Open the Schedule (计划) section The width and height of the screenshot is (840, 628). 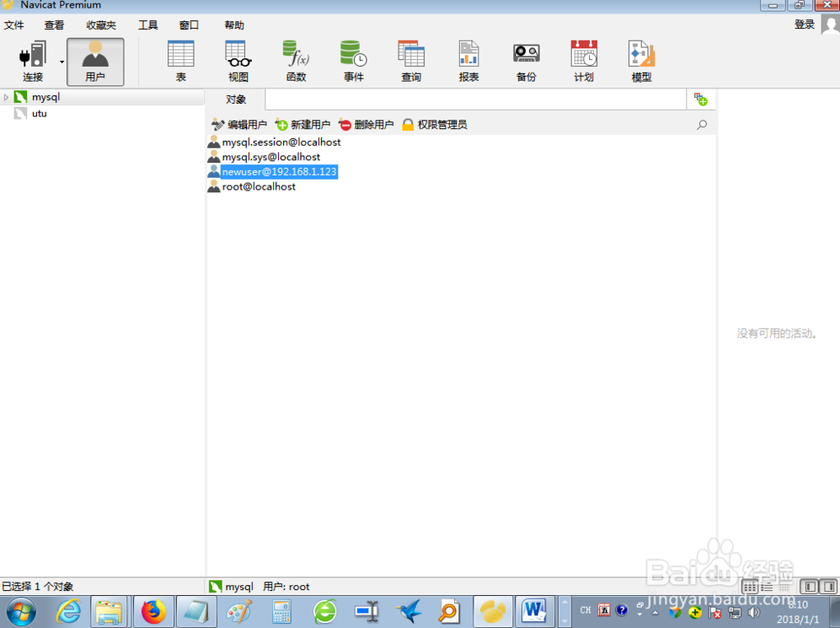[x=583, y=62]
